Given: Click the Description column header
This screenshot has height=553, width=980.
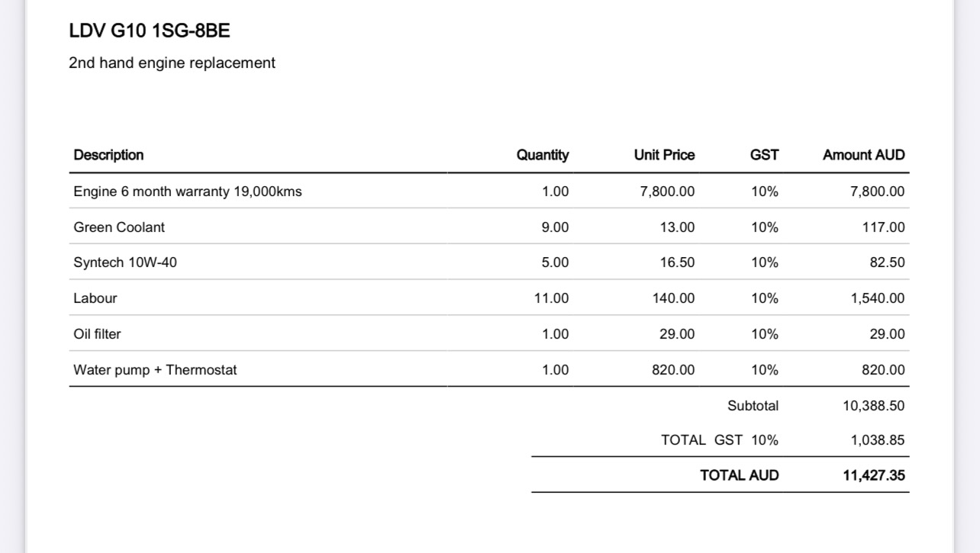Looking at the screenshot, I should coord(108,155).
